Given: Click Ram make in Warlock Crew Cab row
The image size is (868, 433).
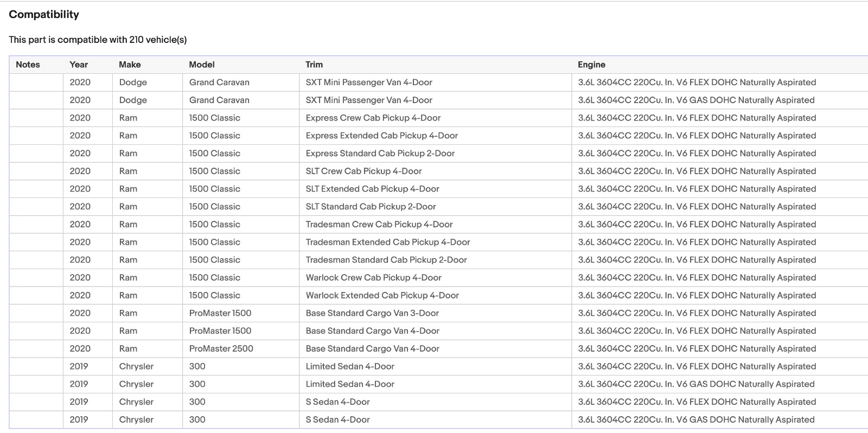Looking at the screenshot, I should [128, 278].
